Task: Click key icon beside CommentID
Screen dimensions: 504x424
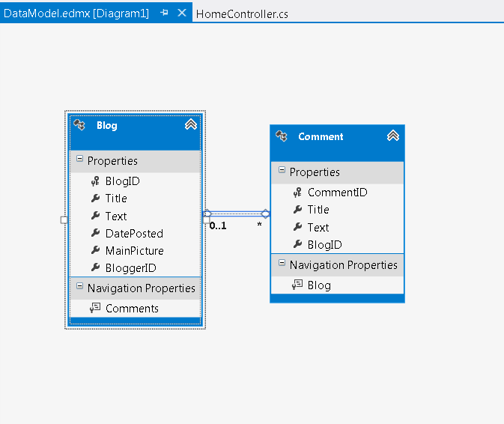Action: click(x=297, y=193)
